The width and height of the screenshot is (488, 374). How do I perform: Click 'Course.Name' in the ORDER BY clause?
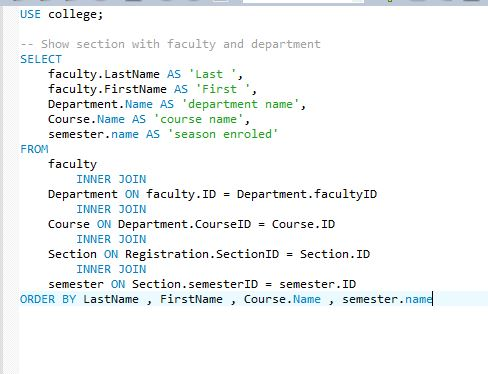coord(282,299)
